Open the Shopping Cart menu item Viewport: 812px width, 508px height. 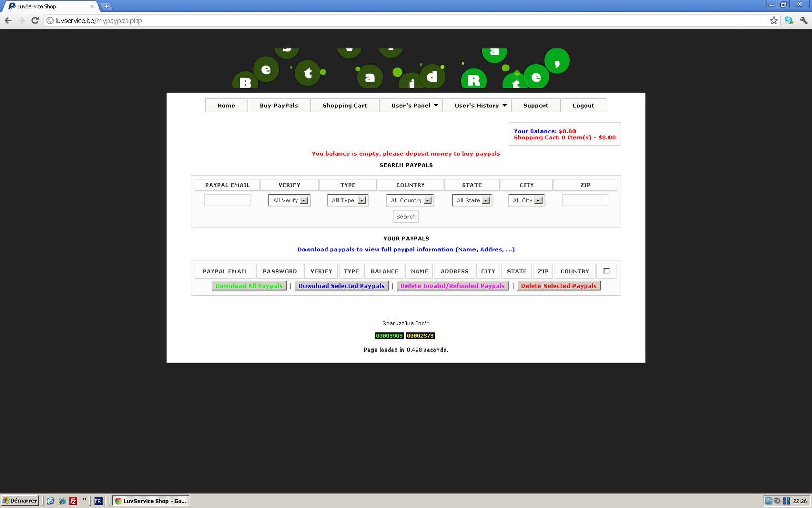(345, 105)
